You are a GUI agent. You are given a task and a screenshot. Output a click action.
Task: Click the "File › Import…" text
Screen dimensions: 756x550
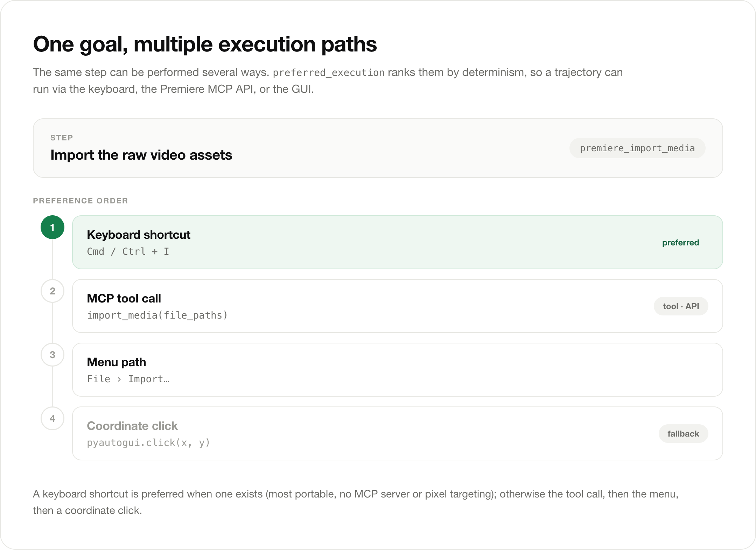(x=128, y=379)
